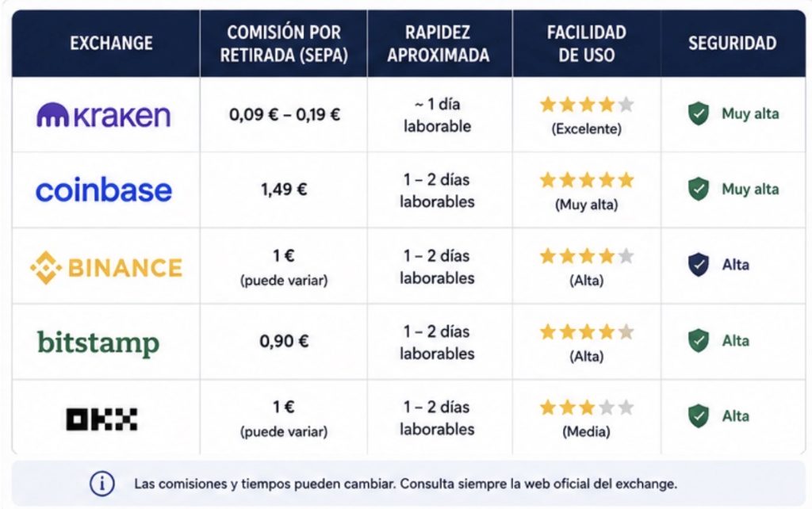
Task: Click Kraken's green security shield icon
Action: 698,113
